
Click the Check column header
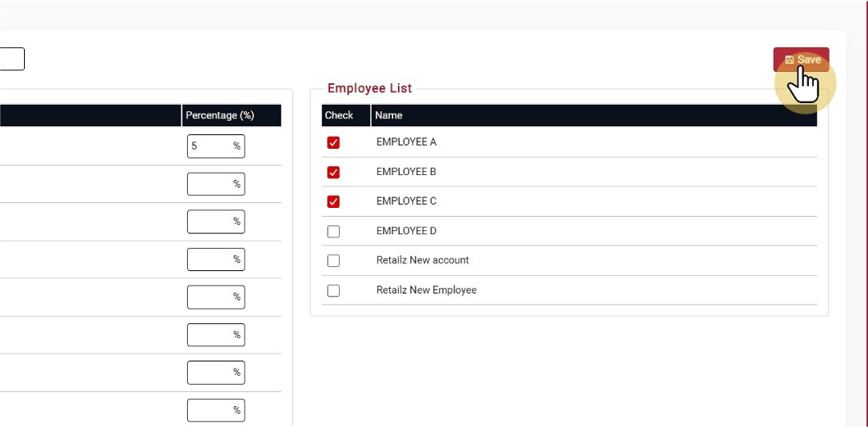click(x=339, y=115)
